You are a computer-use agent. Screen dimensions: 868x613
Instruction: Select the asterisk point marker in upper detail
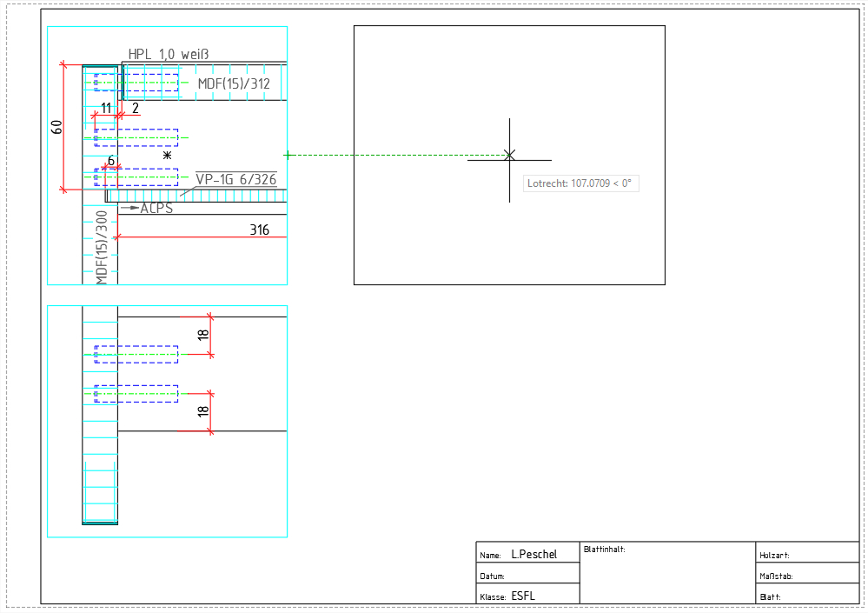(167, 155)
